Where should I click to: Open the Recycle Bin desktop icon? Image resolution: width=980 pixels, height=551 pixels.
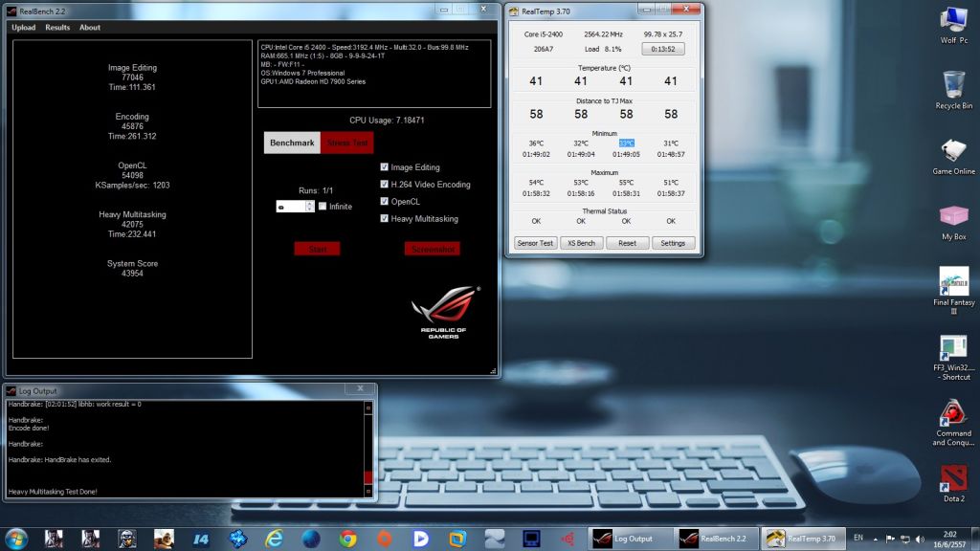click(954, 91)
